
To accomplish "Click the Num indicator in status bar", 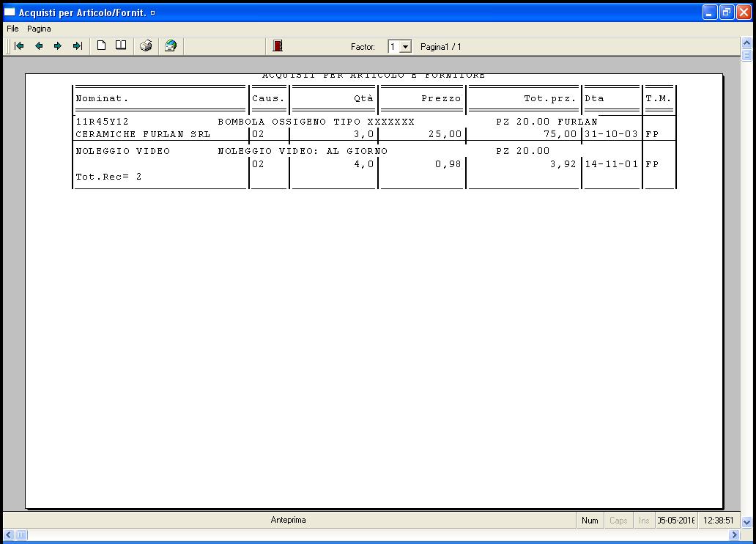I will tap(590, 521).
